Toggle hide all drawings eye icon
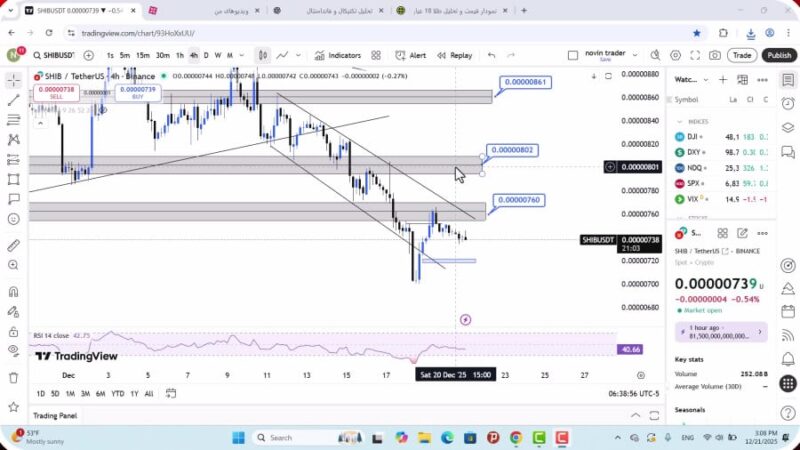The width and height of the screenshot is (800, 450). 13,350
